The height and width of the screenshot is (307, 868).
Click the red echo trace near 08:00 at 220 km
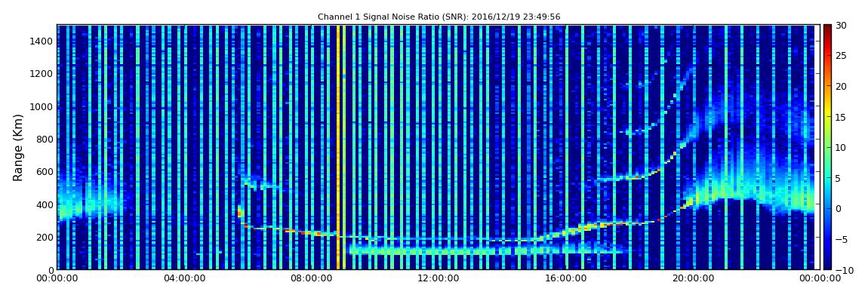coord(318,233)
